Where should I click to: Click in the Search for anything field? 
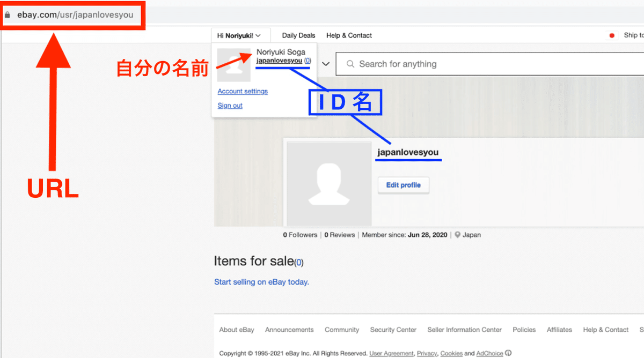click(x=489, y=64)
